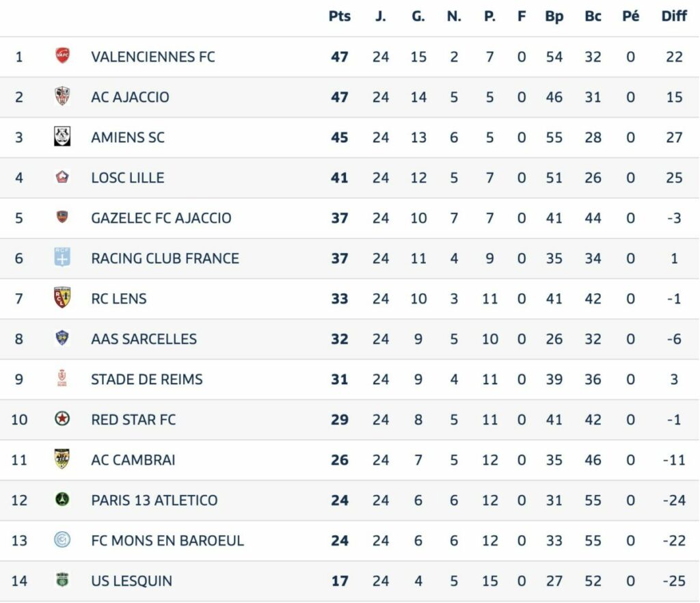700x603 pixels.
Task: Open the STADE DE REIMS team link
Action: pos(147,379)
